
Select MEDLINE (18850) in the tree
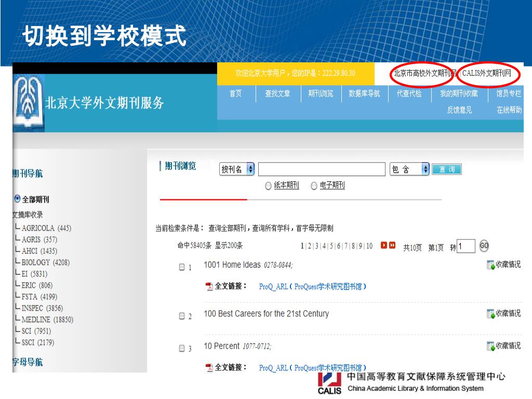(x=47, y=320)
